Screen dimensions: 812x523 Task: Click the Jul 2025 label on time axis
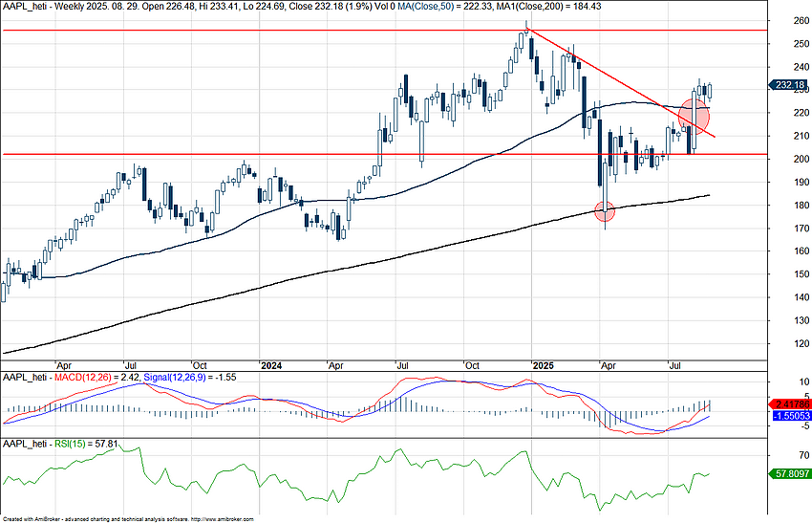pos(675,366)
